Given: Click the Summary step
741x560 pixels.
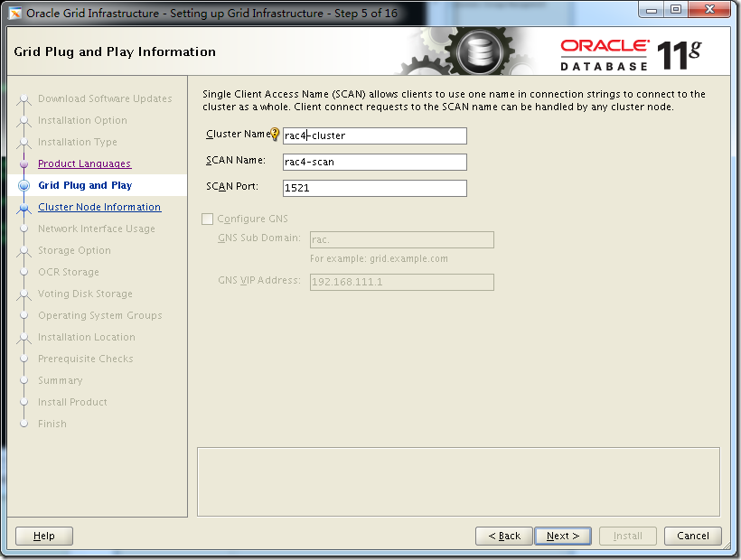Looking at the screenshot, I should [x=60, y=380].
